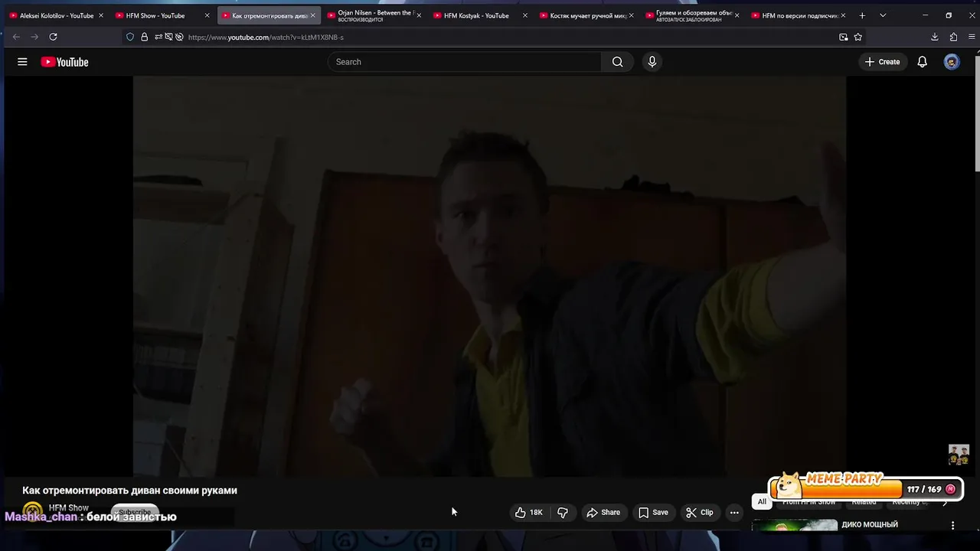This screenshot has width=980, height=551.
Task: Bookmark this page with star
Action: 857,37
